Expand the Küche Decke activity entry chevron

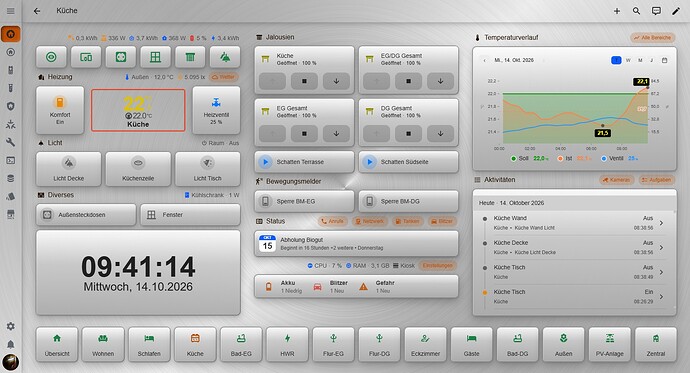click(x=661, y=248)
